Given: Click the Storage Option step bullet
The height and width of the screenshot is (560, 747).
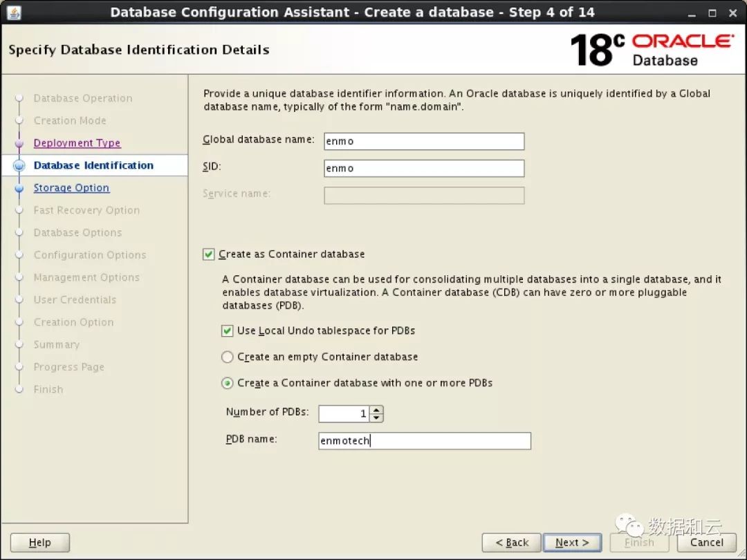Looking at the screenshot, I should pos(19,188).
